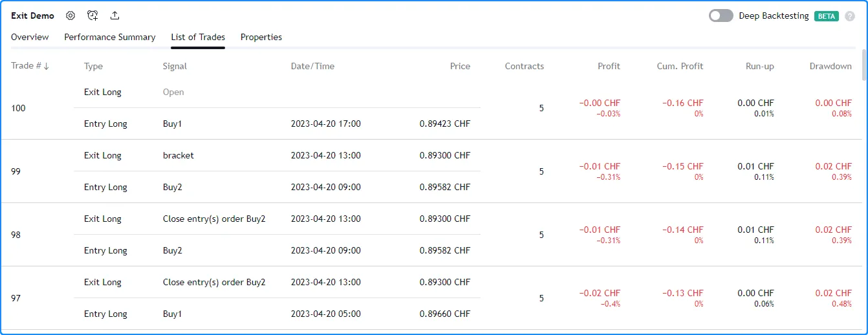Open the strategy settings gear icon
This screenshot has height=335, width=868.
tap(71, 16)
